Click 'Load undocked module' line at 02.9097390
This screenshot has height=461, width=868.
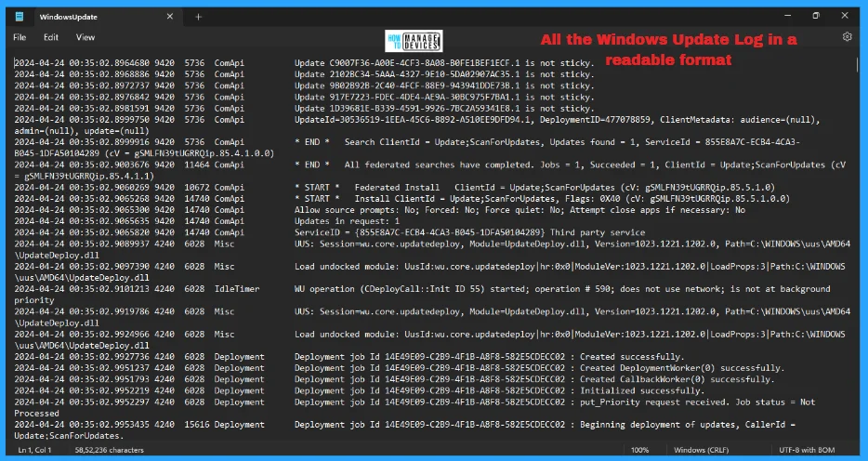429,272
